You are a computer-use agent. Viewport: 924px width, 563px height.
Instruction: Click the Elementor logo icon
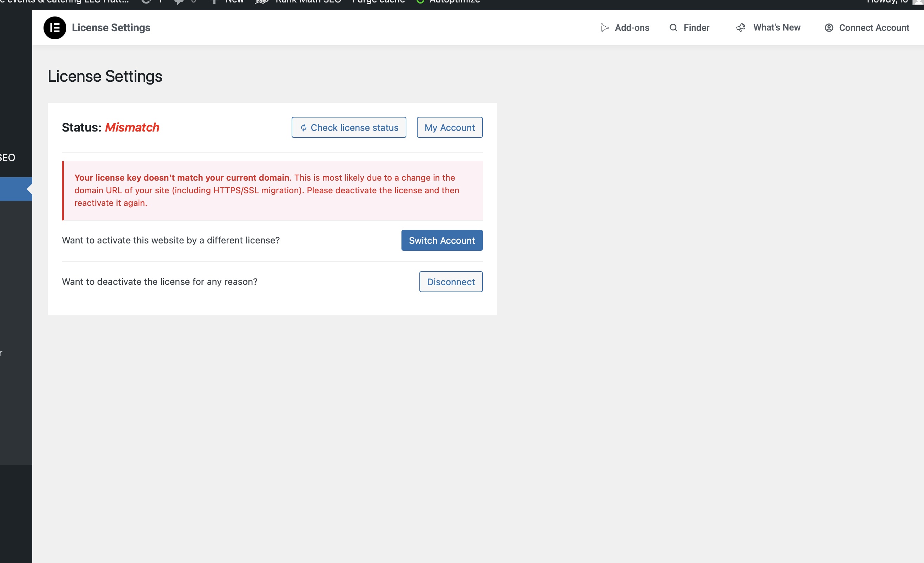click(x=55, y=28)
